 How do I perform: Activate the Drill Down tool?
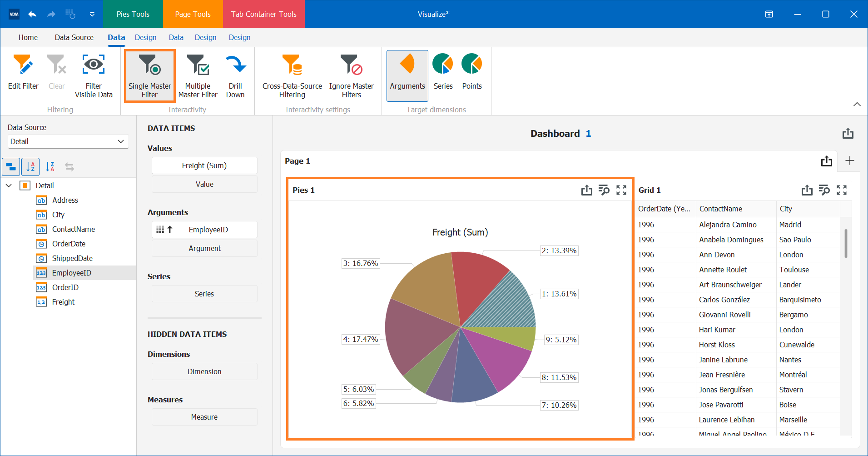coord(236,75)
